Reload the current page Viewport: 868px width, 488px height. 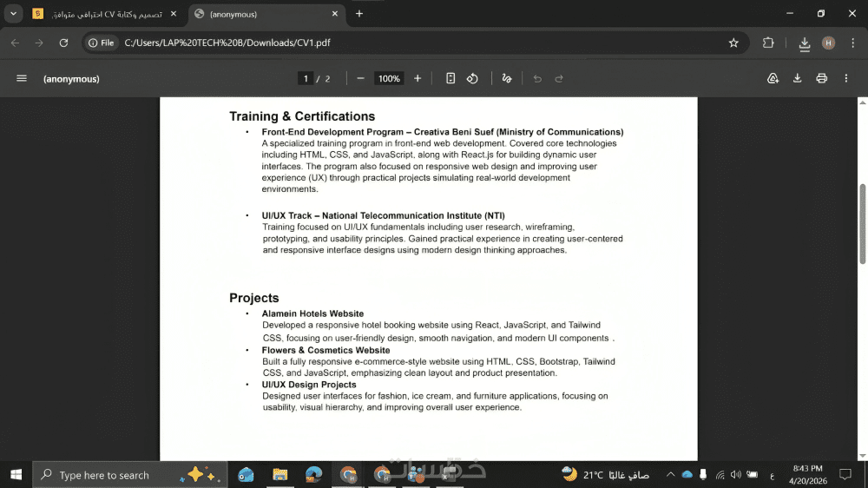[63, 43]
